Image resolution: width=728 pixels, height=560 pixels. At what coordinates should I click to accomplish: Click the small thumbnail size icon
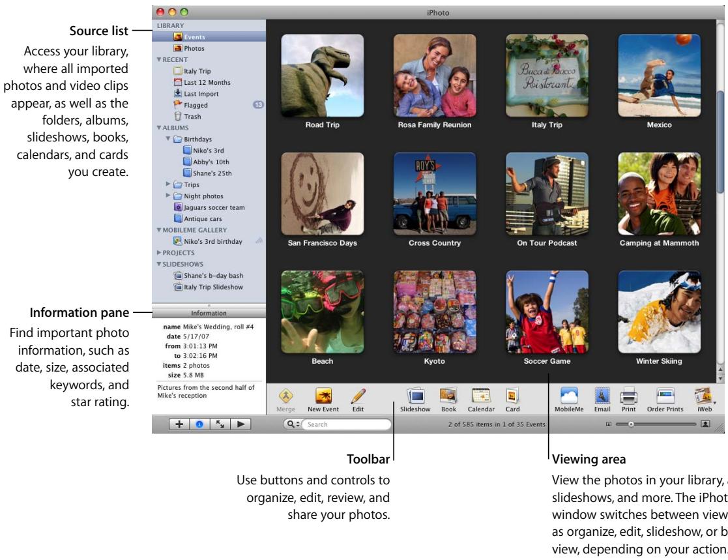click(608, 424)
